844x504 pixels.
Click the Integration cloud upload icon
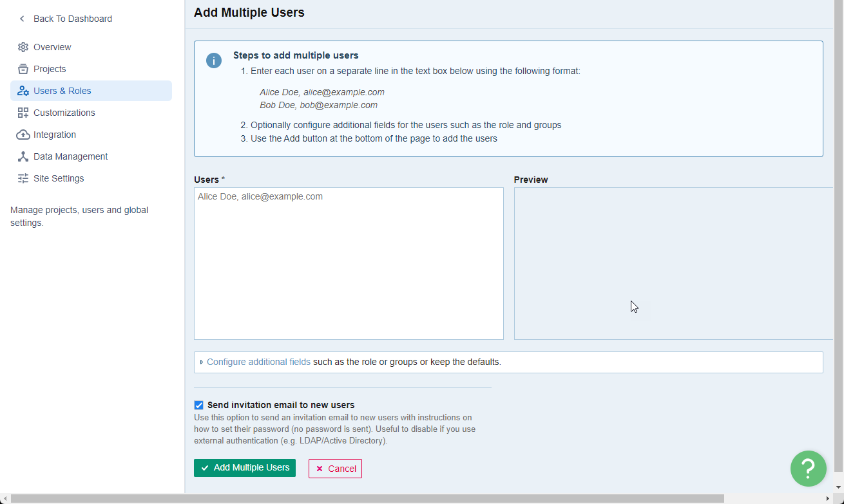(23, 135)
